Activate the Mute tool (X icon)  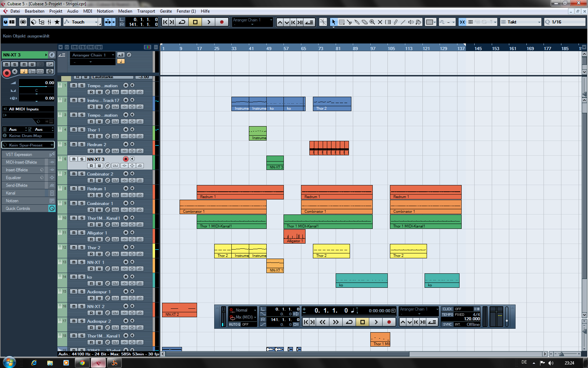pyautogui.click(x=380, y=22)
